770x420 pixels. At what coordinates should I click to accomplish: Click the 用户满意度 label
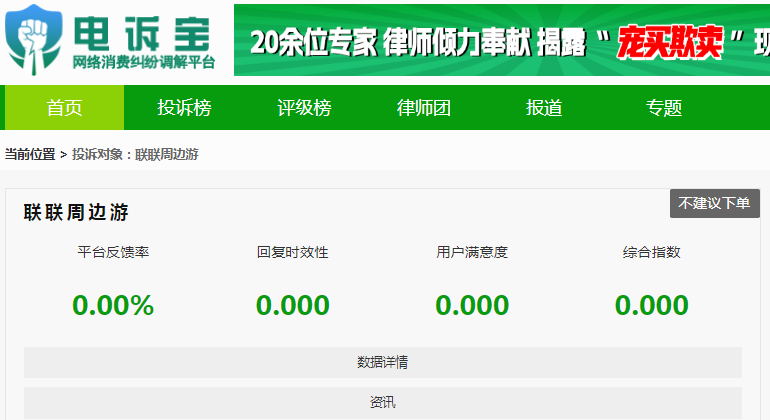coord(472,252)
